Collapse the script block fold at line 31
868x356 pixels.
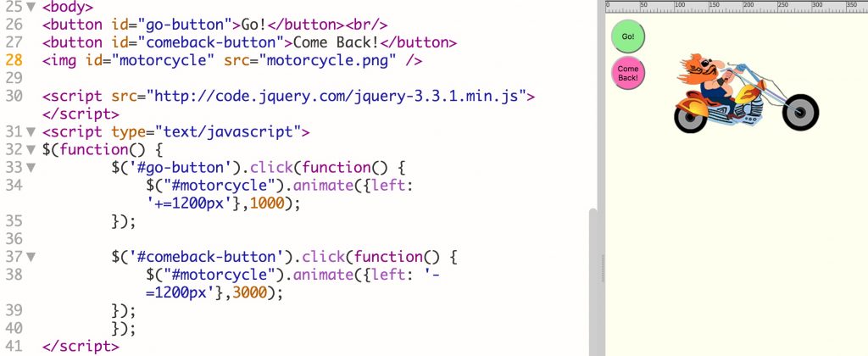[x=31, y=132]
